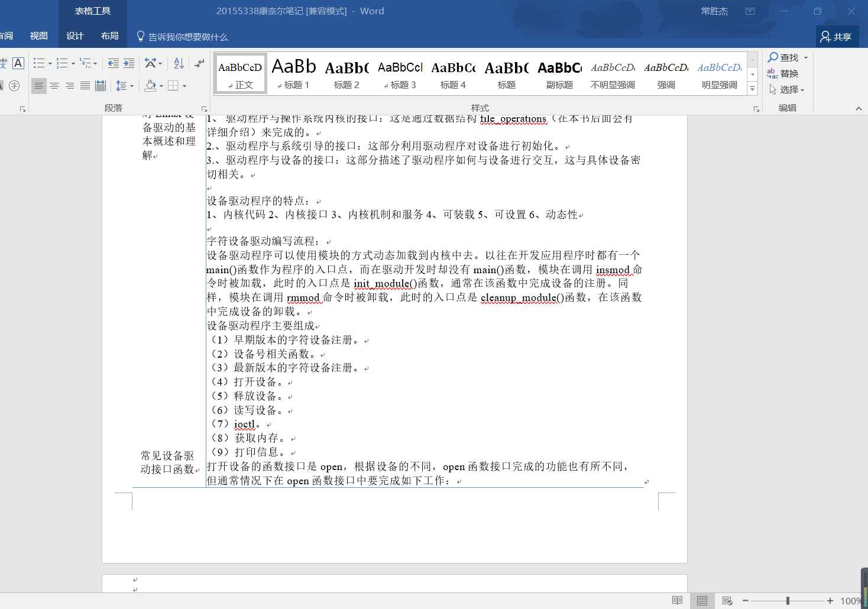
Task: Show or hide paragraph marks
Action: coord(199,63)
